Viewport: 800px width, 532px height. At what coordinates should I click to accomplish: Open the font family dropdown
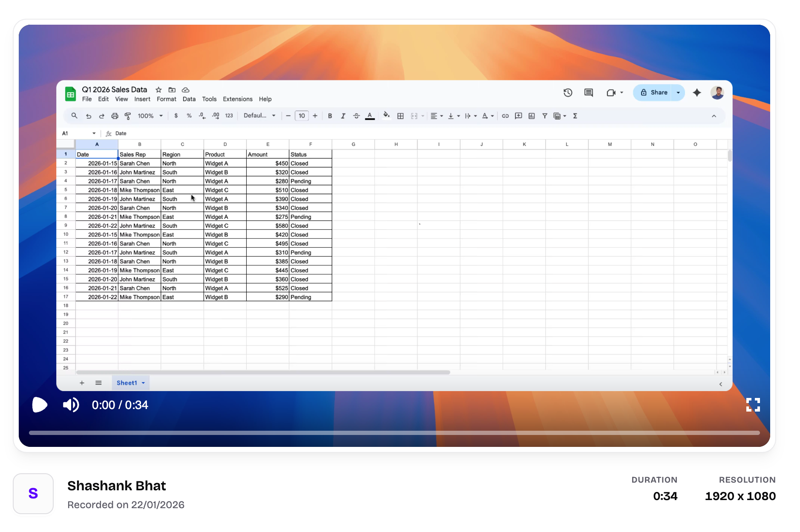point(259,116)
